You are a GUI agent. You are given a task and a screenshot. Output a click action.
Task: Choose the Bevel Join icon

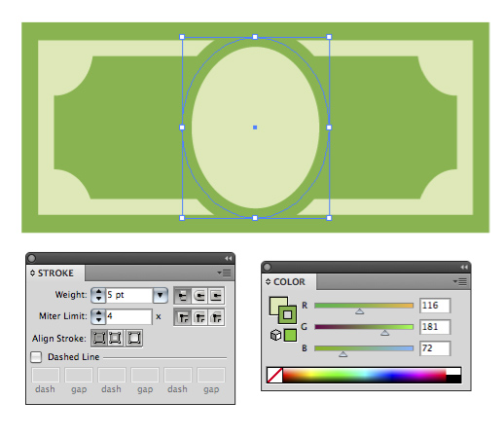pyautogui.click(x=216, y=317)
